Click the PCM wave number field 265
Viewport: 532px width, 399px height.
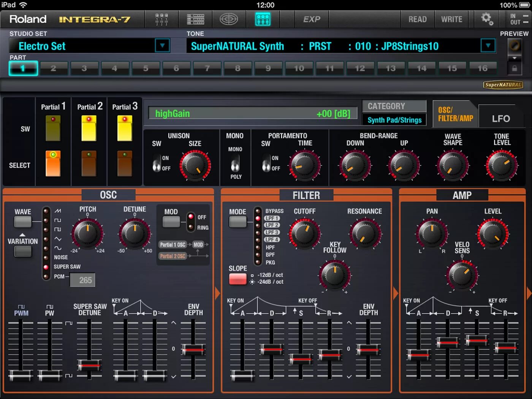click(x=83, y=280)
